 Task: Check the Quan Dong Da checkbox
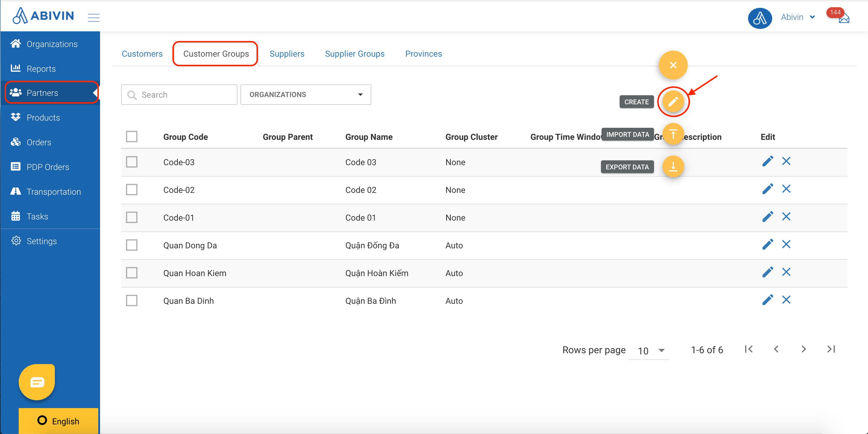click(131, 245)
